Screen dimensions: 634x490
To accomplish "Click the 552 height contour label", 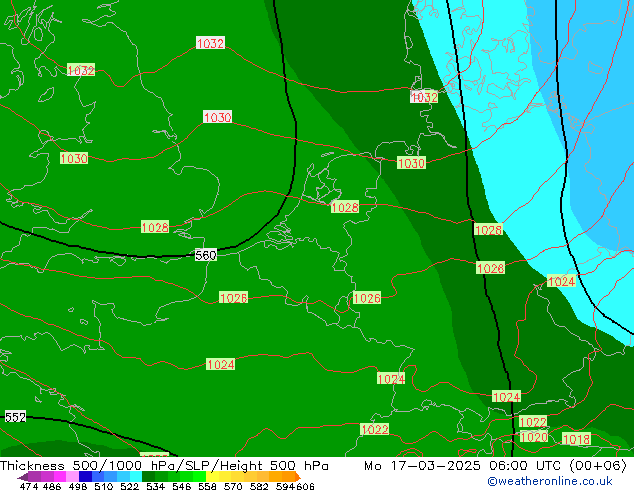I will [x=15, y=417].
